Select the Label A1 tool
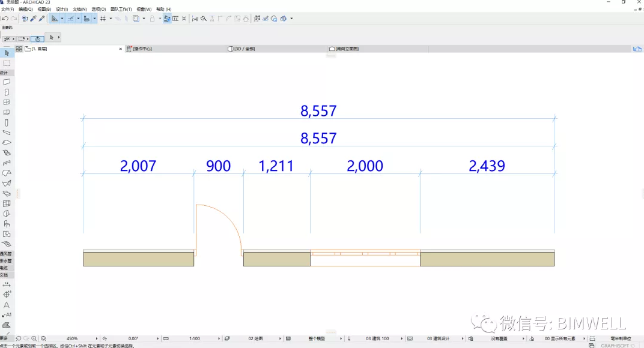This screenshot has width=644, height=348. (x=7, y=315)
